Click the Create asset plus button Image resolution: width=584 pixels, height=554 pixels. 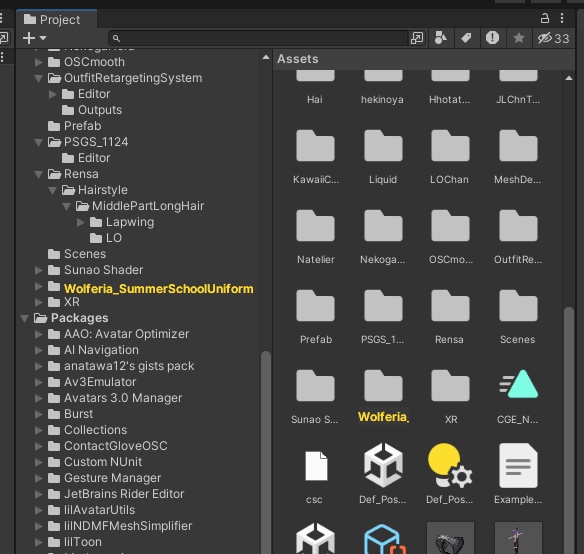click(x=29, y=38)
